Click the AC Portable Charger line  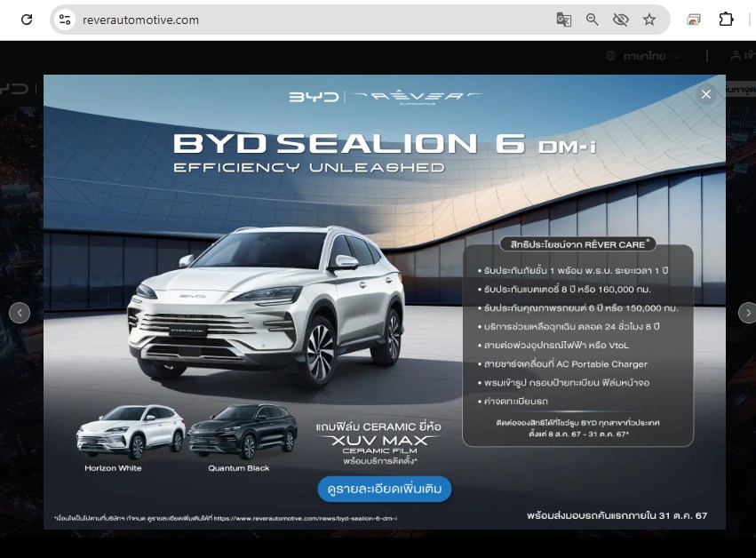[x=562, y=364]
